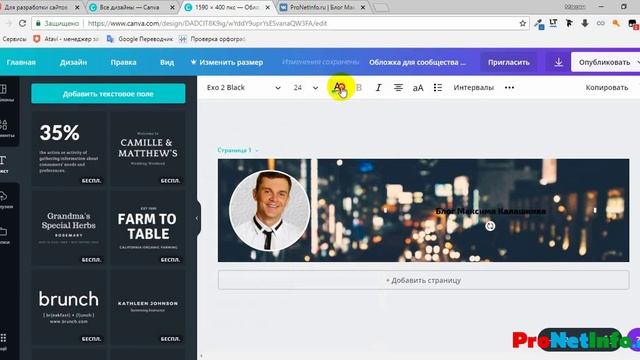Screen dimensions: 640x360
Task: Switch to the Все дизайны — Canva tab
Action: [130, 7]
